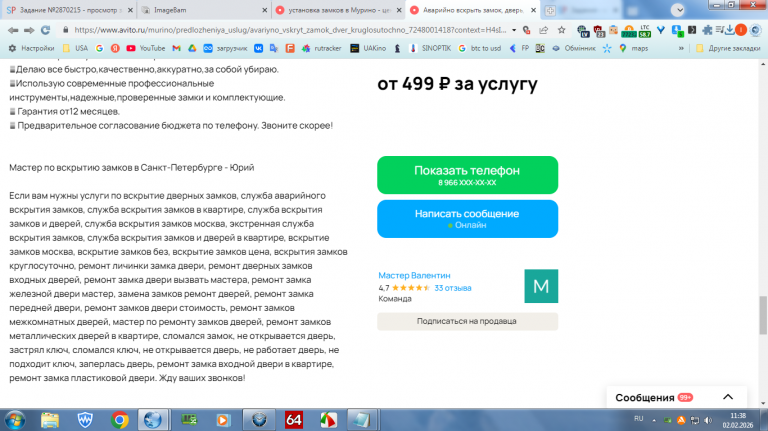Click the seller avatar with letter M

coord(541,286)
